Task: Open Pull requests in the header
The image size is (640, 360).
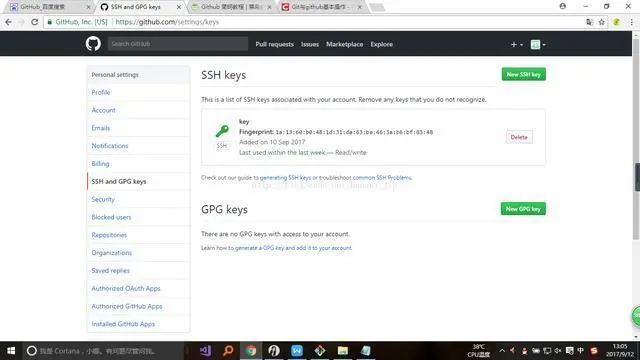Action: [274, 44]
